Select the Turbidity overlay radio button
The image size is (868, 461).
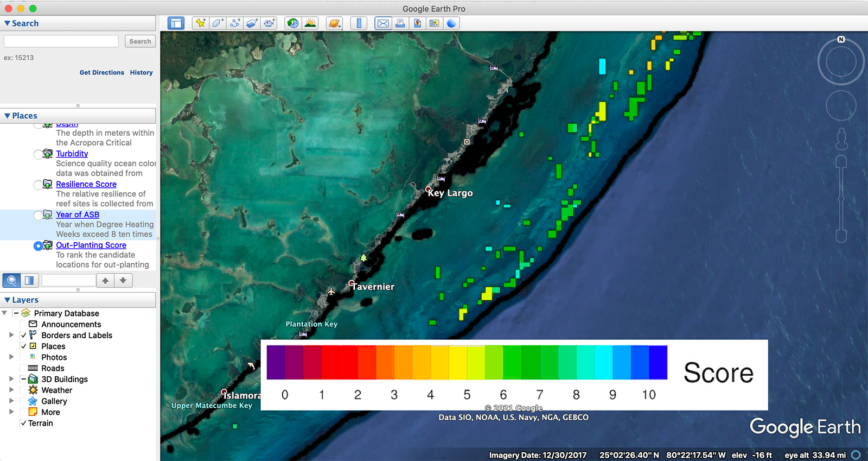tap(38, 154)
